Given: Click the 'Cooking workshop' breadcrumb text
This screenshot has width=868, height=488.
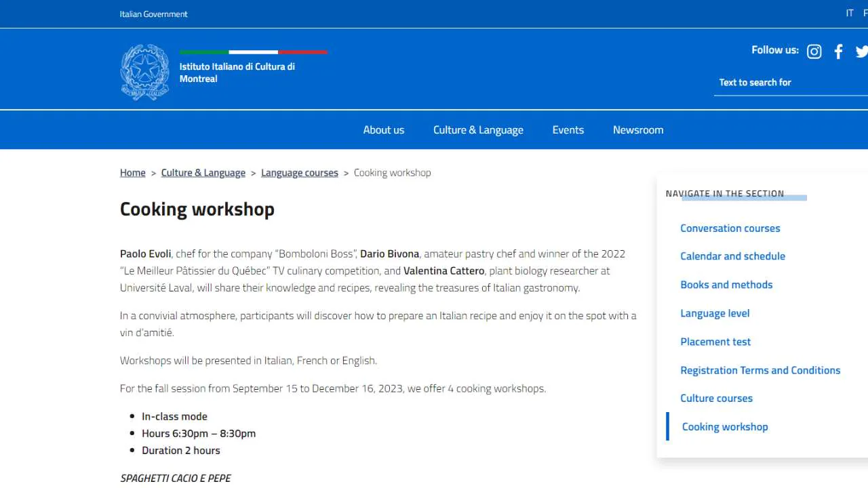Looking at the screenshot, I should point(393,173).
